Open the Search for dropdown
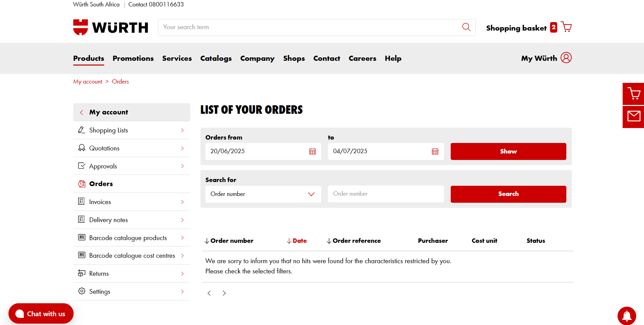Screen dimensions: 644x325 (263, 194)
